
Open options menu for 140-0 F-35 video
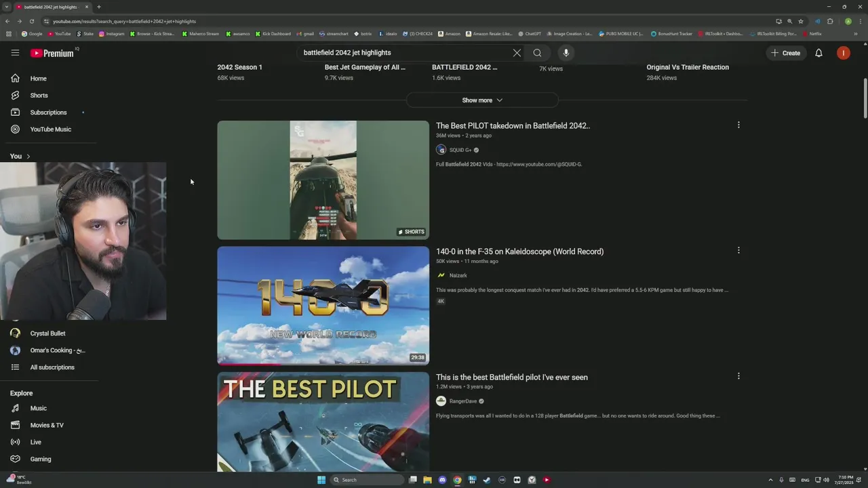pyautogui.click(x=738, y=251)
